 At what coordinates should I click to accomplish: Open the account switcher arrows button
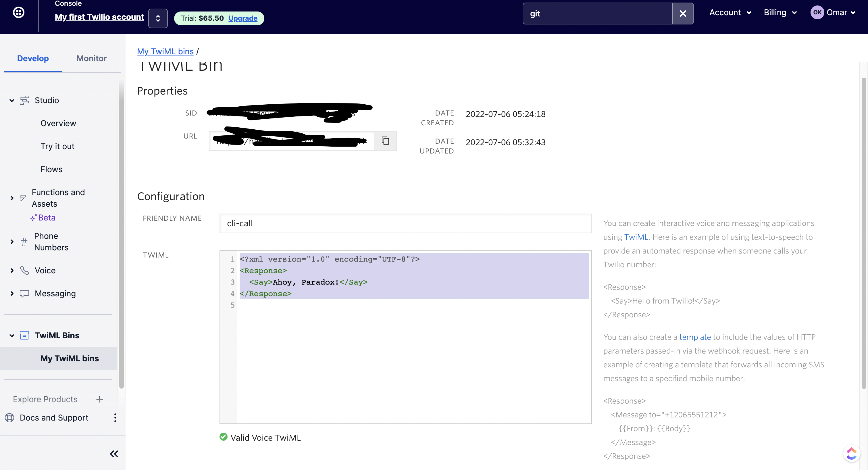(x=158, y=18)
